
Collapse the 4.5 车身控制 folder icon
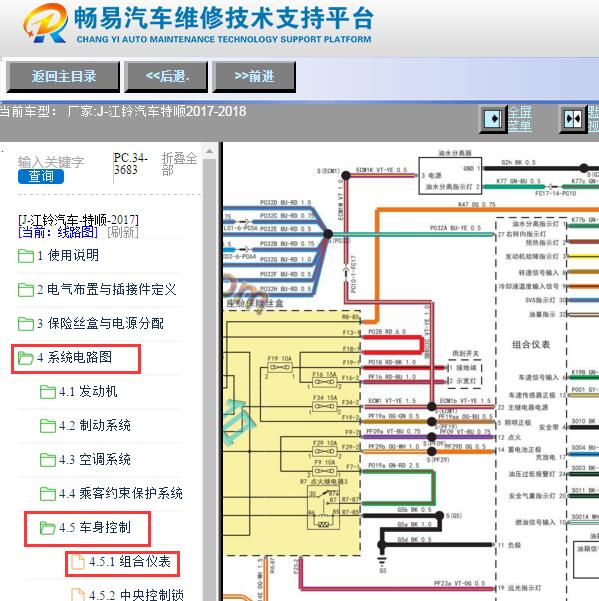(x=48, y=528)
